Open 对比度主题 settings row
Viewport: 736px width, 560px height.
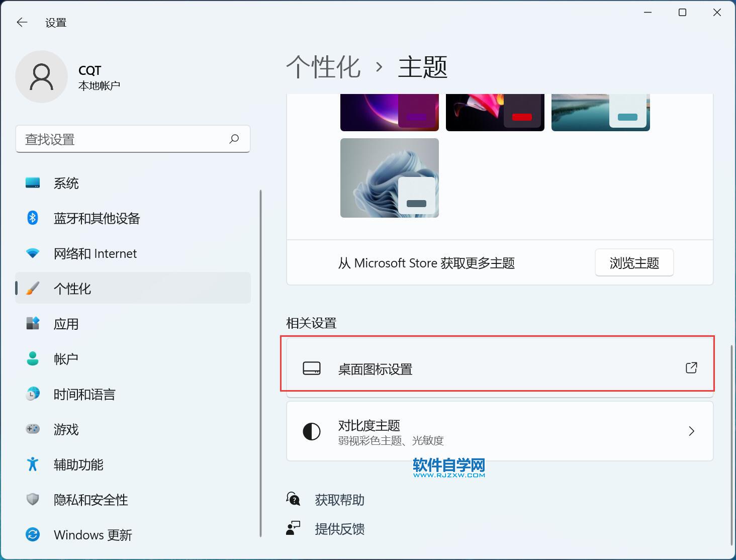click(x=500, y=431)
